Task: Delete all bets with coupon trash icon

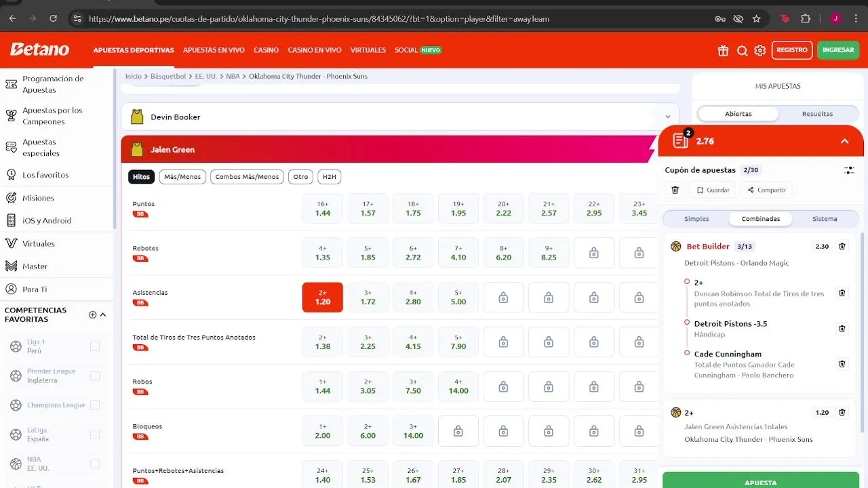Action: point(675,190)
